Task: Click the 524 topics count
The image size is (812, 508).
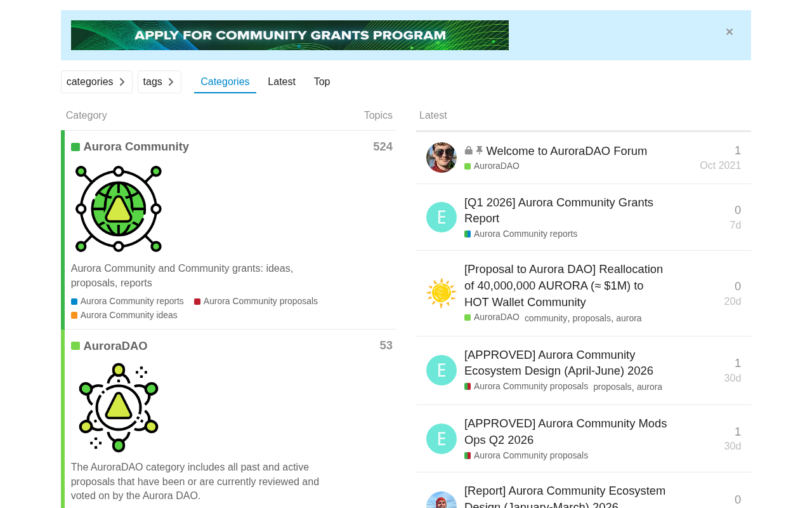Action: coord(383,147)
